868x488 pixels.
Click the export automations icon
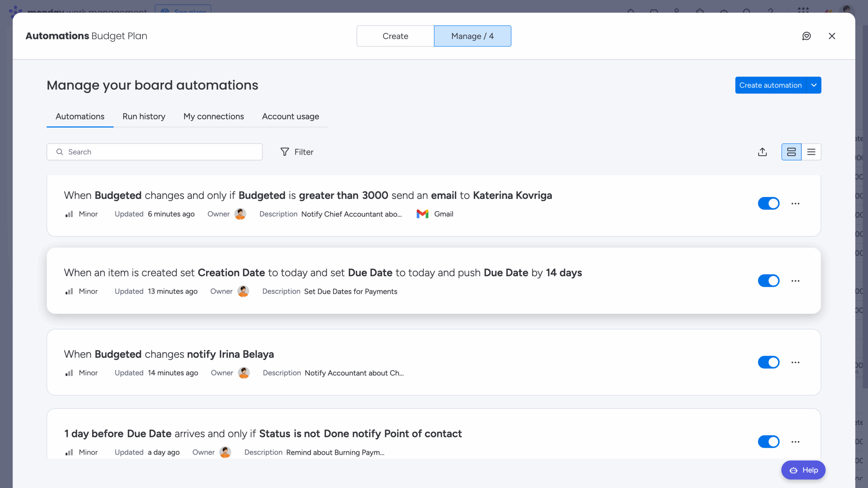click(762, 152)
